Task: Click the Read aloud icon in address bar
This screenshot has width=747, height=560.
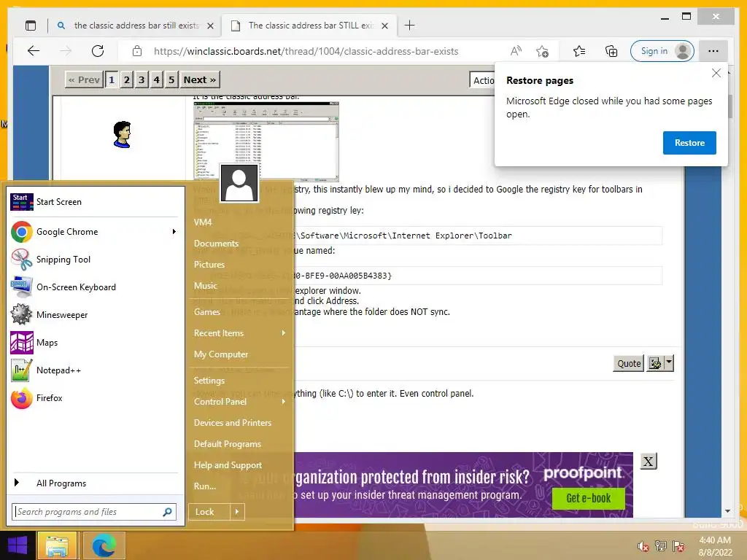Action: click(x=516, y=51)
